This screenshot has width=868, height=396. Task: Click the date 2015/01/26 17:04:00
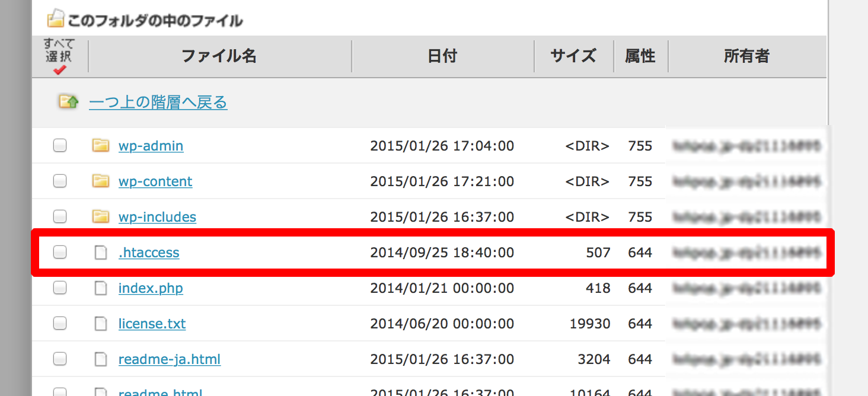point(442,146)
